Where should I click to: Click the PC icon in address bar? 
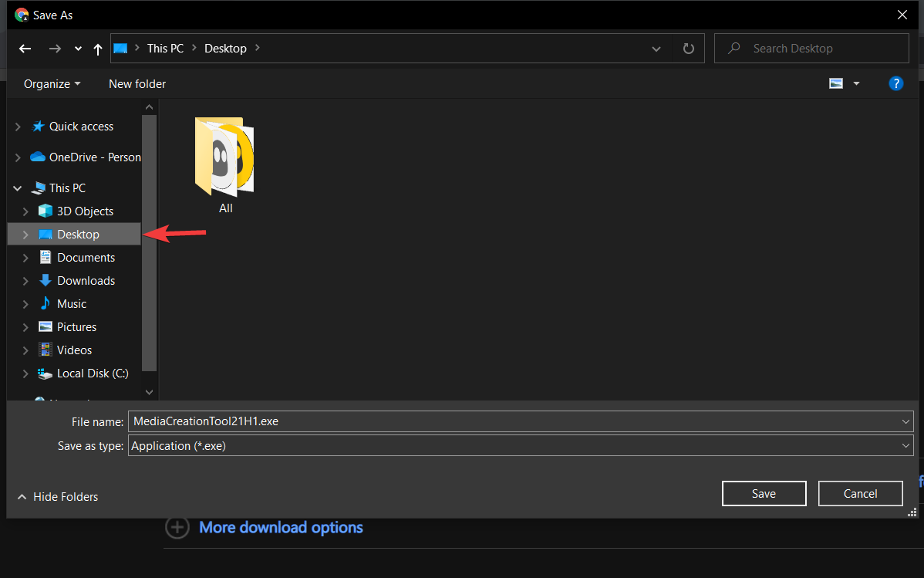click(x=120, y=49)
